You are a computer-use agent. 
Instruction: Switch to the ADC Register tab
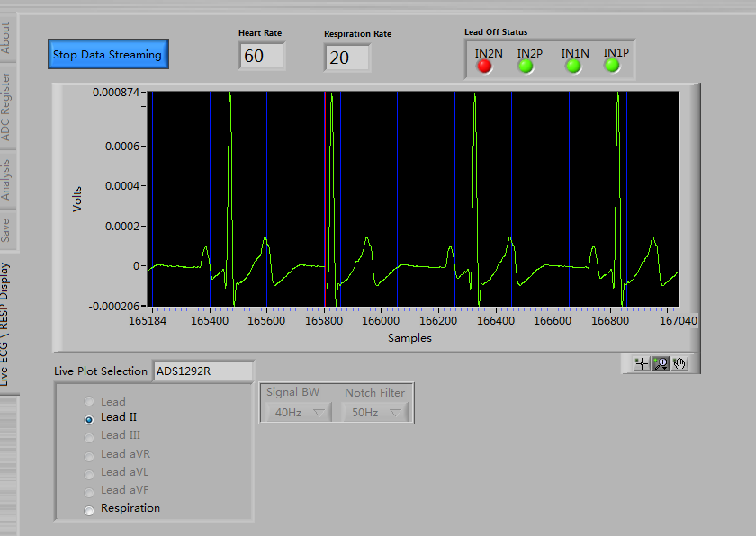click(x=5, y=106)
